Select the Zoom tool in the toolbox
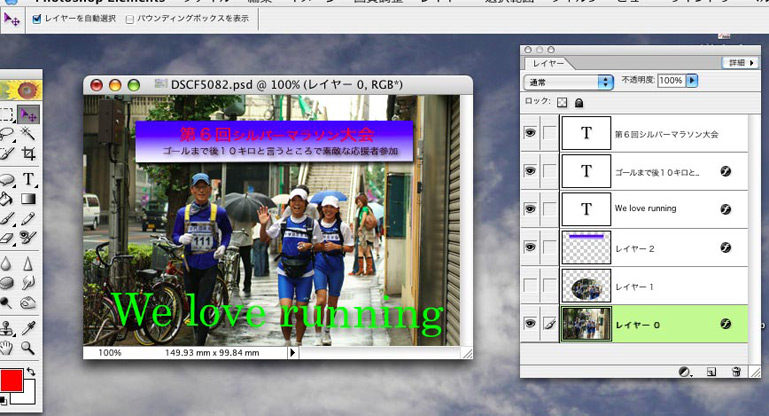The width and height of the screenshot is (769, 416). coord(28,348)
